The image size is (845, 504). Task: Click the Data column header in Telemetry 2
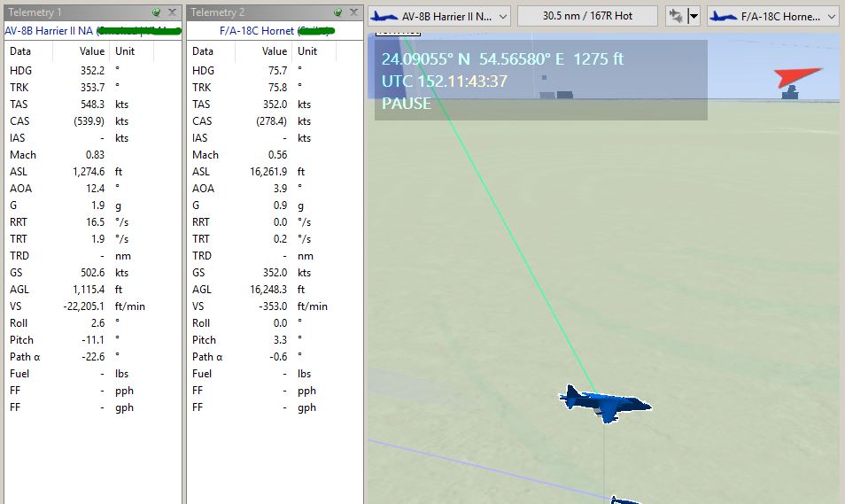pyautogui.click(x=203, y=51)
